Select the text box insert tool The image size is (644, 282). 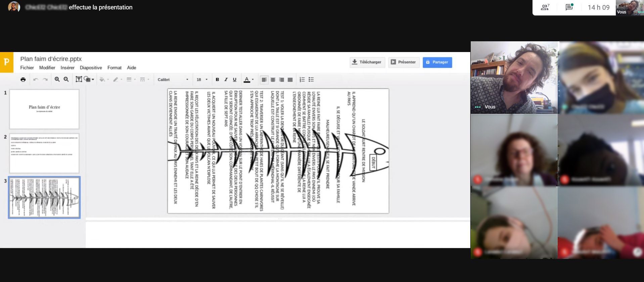click(x=79, y=80)
